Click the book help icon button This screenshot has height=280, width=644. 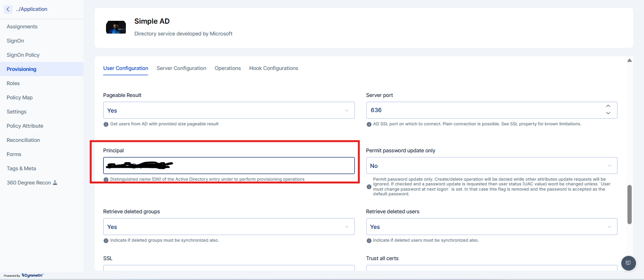click(628, 263)
